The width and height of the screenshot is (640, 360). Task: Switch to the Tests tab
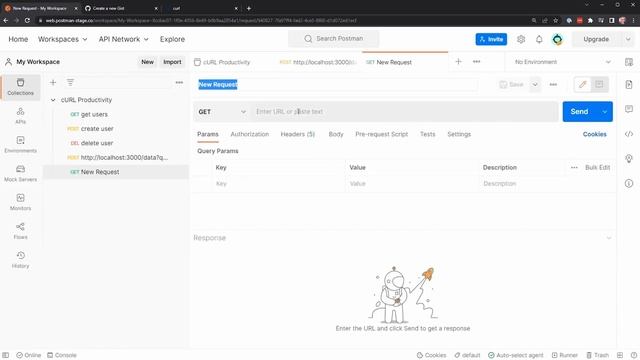click(428, 134)
